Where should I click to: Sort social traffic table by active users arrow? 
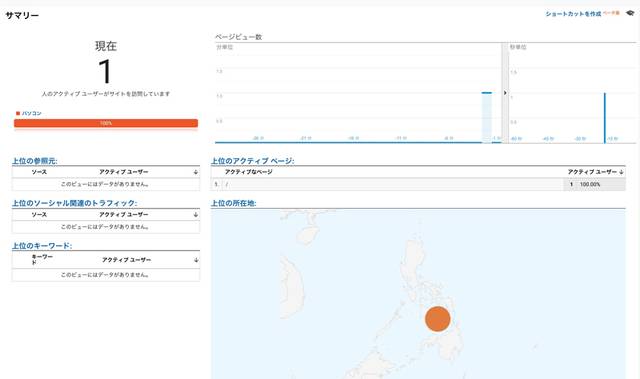click(x=196, y=215)
